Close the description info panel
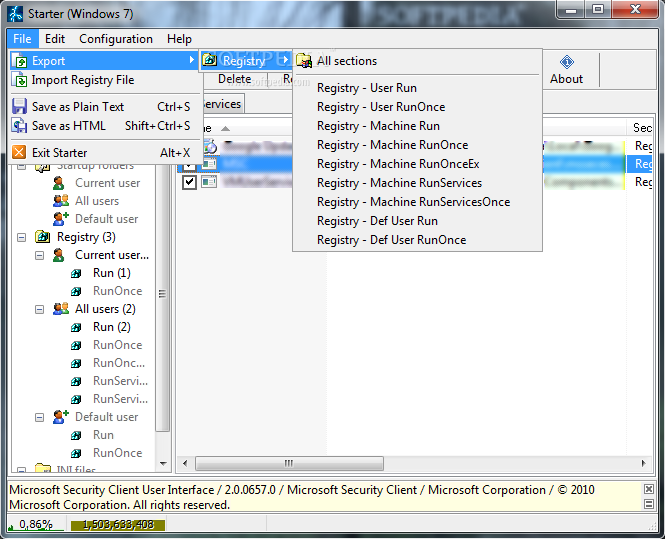665x539 pixels. coord(648,489)
